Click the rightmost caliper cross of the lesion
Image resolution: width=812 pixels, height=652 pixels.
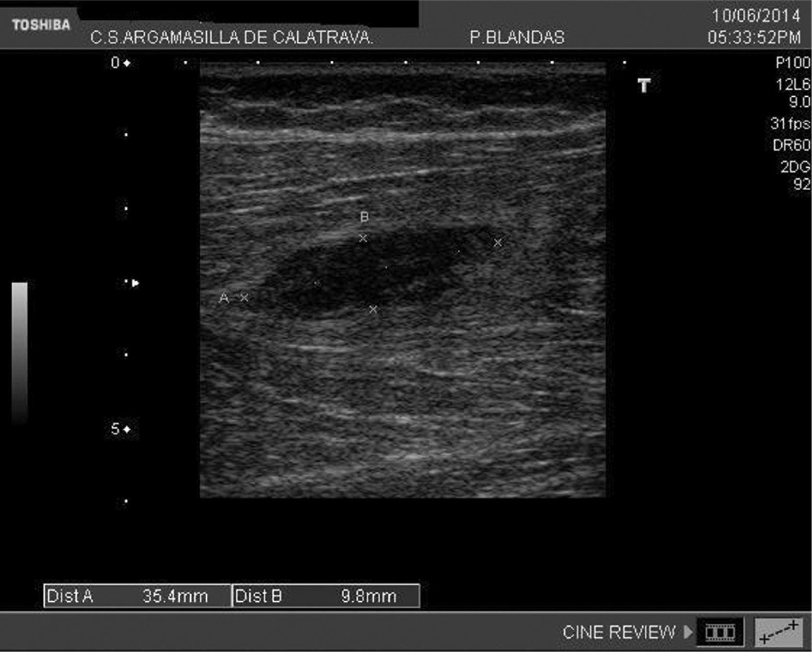498,243
